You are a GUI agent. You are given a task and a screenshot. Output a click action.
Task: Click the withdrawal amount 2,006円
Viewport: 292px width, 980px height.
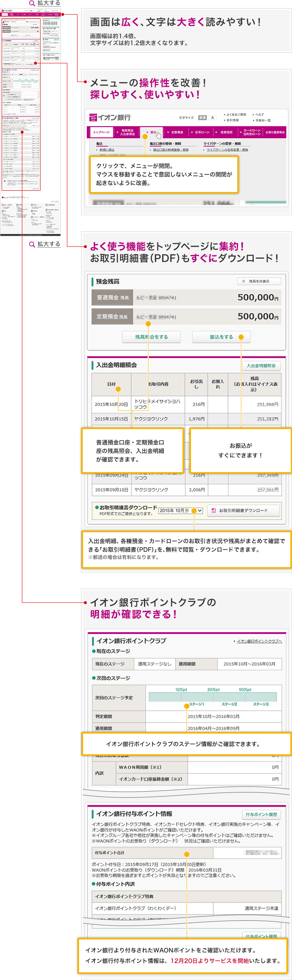(x=197, y=490)
